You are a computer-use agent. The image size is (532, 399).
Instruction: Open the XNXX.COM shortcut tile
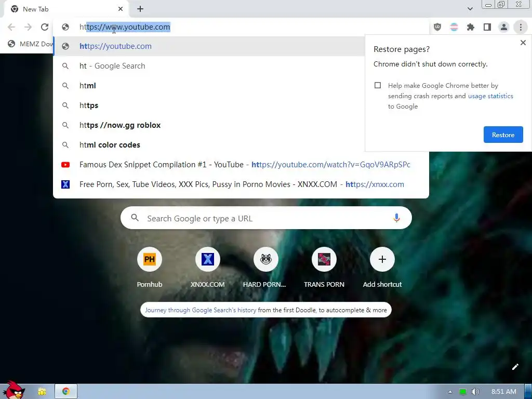click(x=208, y=259)
